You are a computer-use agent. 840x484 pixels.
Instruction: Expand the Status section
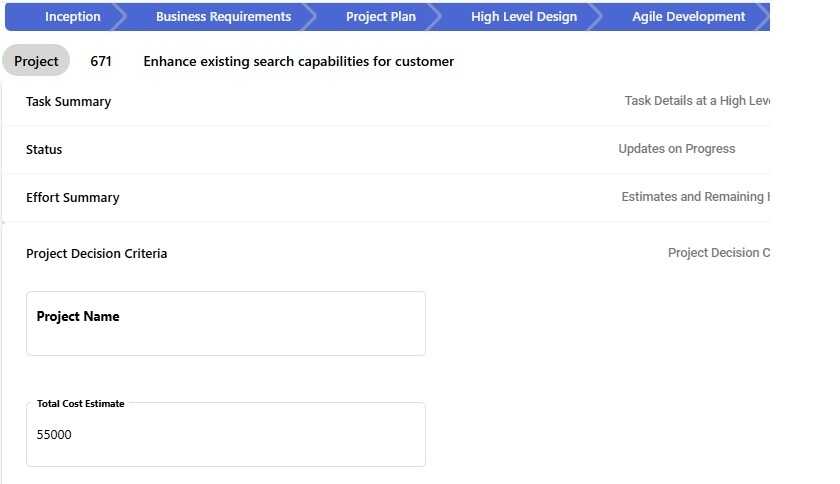(x=44, y=149)
